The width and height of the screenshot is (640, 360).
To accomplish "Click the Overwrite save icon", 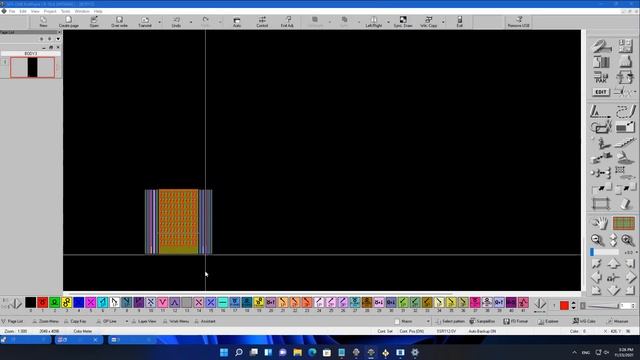I will 119,22.
